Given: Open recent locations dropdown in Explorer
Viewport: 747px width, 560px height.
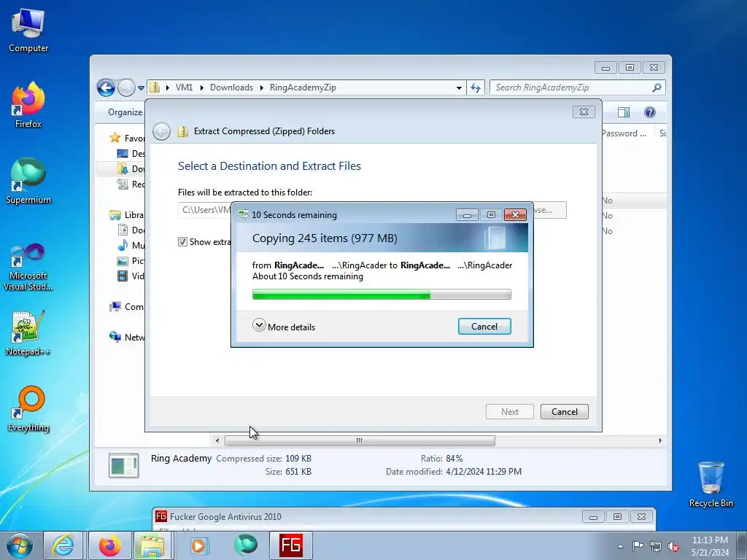Looking at the screenshot, I should click(x=141, y=87).
